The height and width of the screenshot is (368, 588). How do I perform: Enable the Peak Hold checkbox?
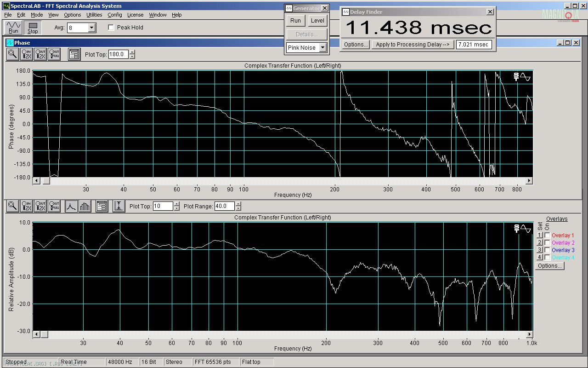pos(111,28)
